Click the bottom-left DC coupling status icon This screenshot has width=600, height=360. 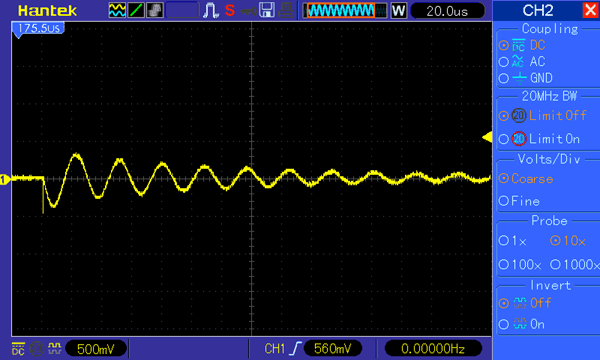18,349
